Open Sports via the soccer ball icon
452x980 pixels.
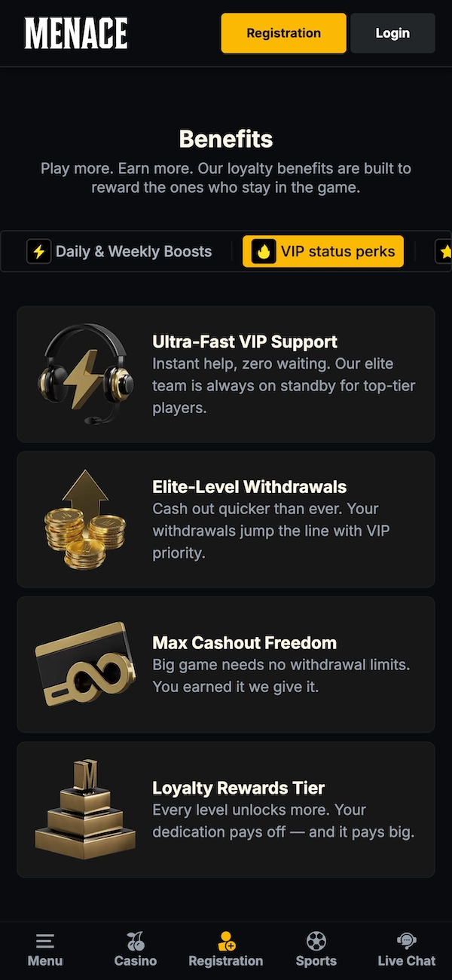tap(316, 940)
